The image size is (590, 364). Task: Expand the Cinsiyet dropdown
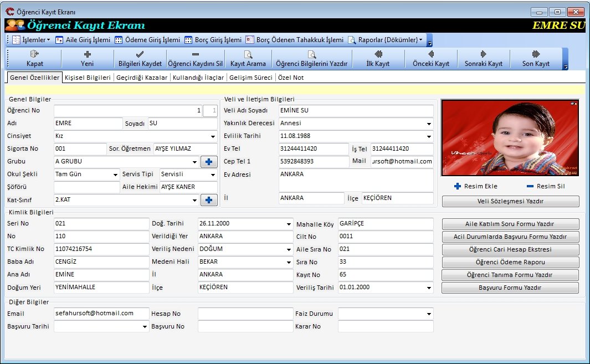pyautogui.click(x=213, y=136)
